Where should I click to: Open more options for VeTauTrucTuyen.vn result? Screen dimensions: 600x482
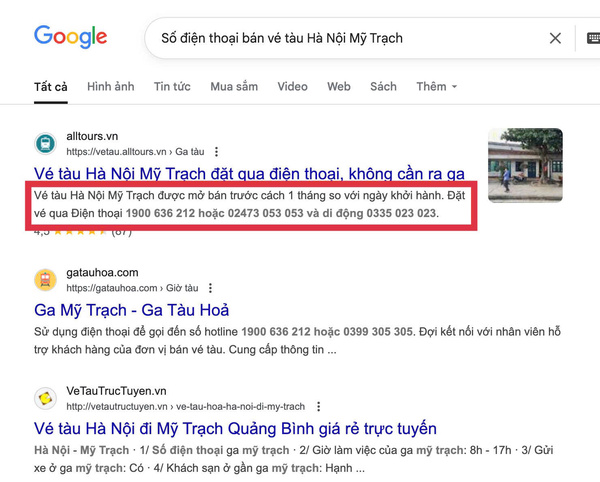[x=319, y=407]
